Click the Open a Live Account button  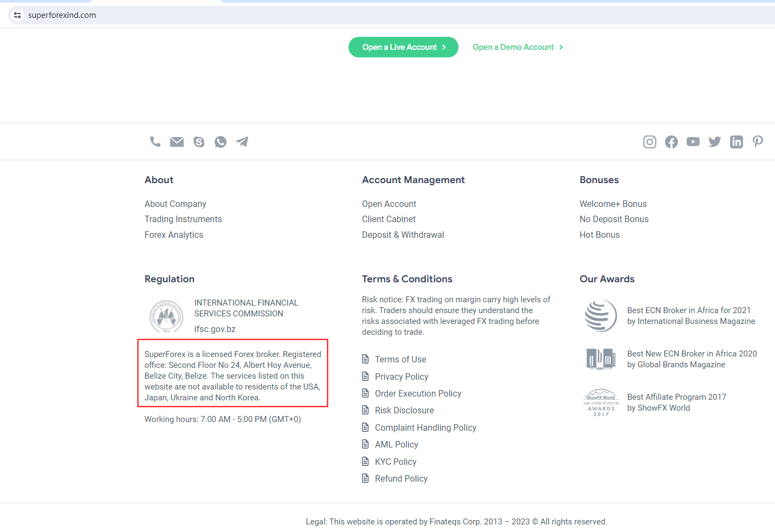(x=403, y=47)
